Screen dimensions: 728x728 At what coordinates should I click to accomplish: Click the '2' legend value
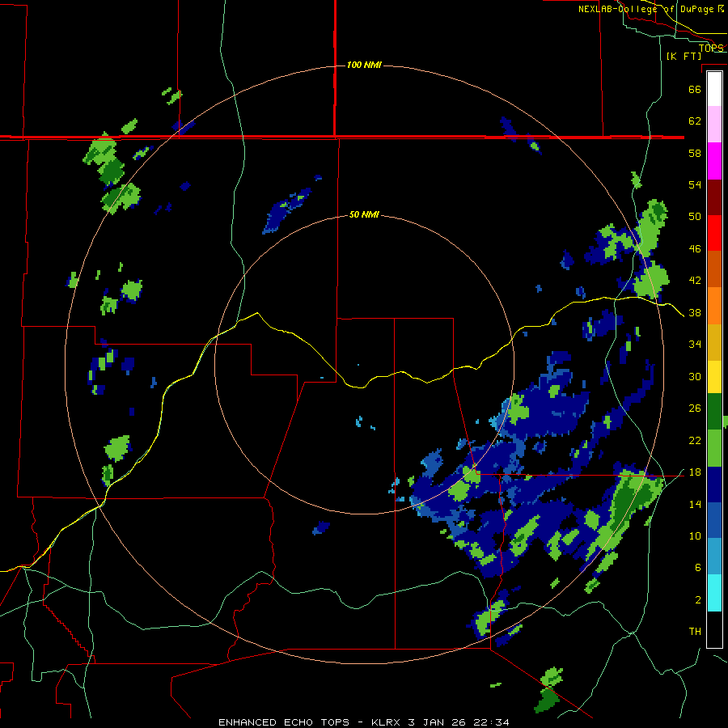click(698, 600)
